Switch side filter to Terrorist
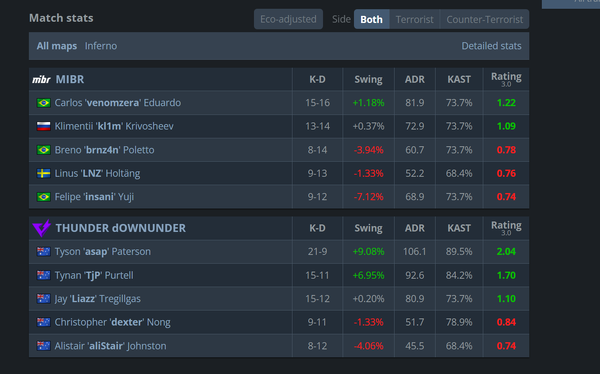Image resolution: width=600 pixels, height=374 pixels. pos(414,19)
